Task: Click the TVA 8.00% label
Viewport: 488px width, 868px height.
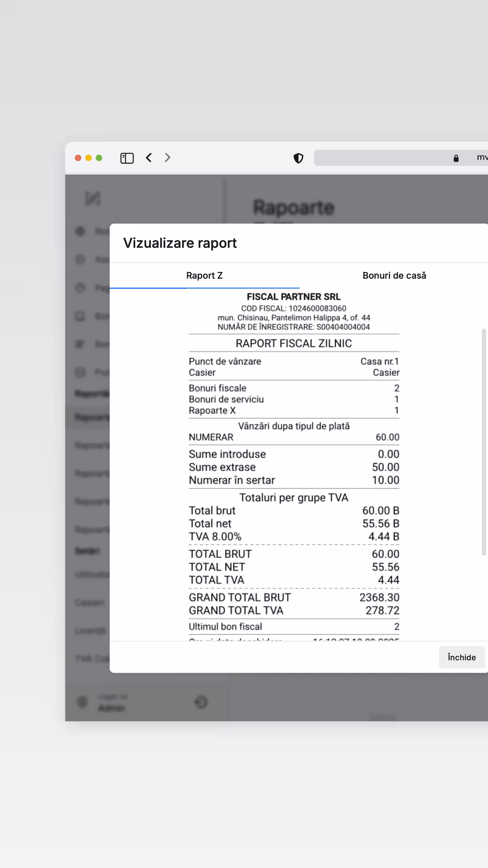Action: [x=215, y=537]
